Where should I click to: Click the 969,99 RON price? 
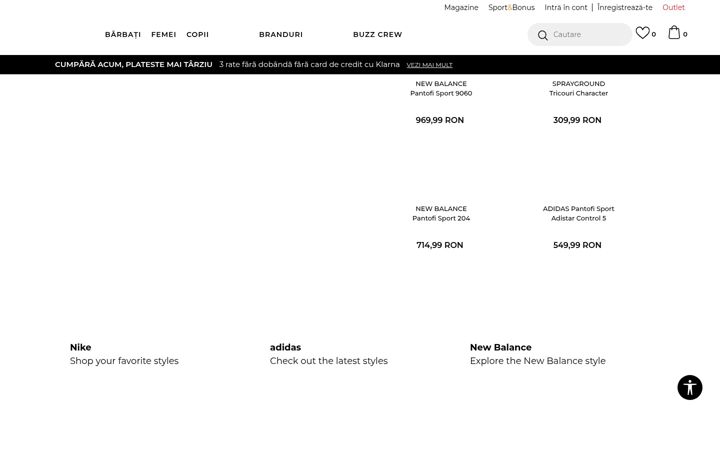coord(439,120)
